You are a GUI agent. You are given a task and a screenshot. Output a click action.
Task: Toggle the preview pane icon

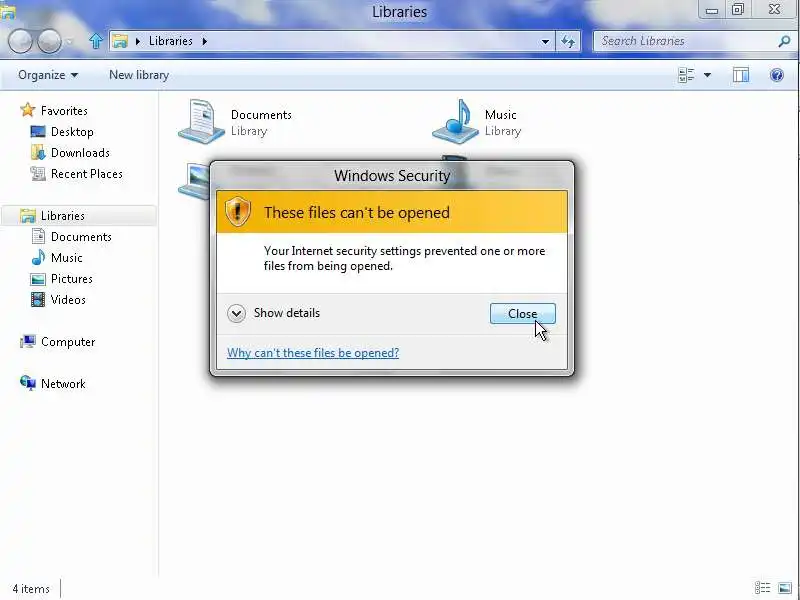(741, 76)
